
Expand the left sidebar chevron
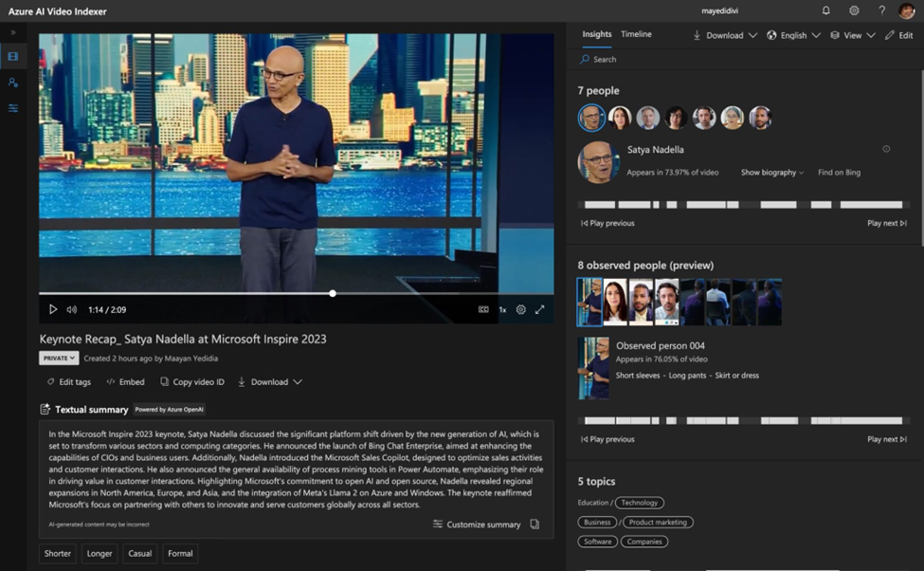tap(13, 32)
